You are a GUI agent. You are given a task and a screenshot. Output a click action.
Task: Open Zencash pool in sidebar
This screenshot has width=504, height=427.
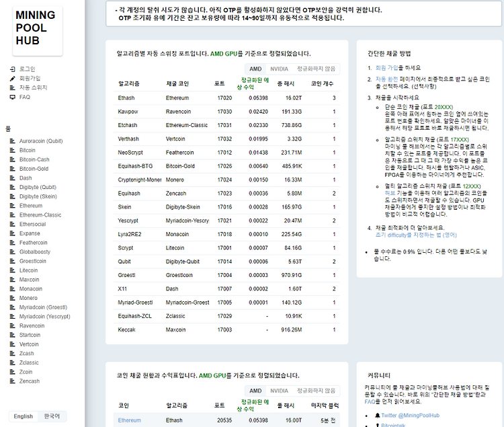30,381
